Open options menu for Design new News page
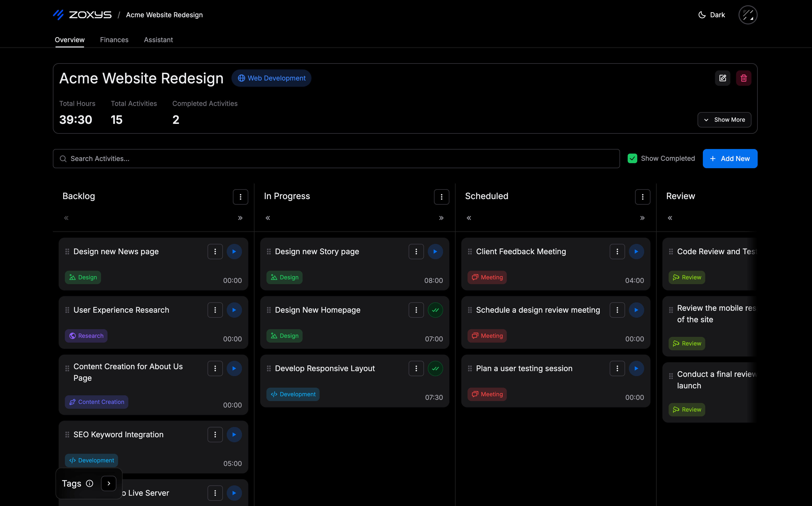The height and width of the screenshot is (506, 812). (x=215, y=251)
